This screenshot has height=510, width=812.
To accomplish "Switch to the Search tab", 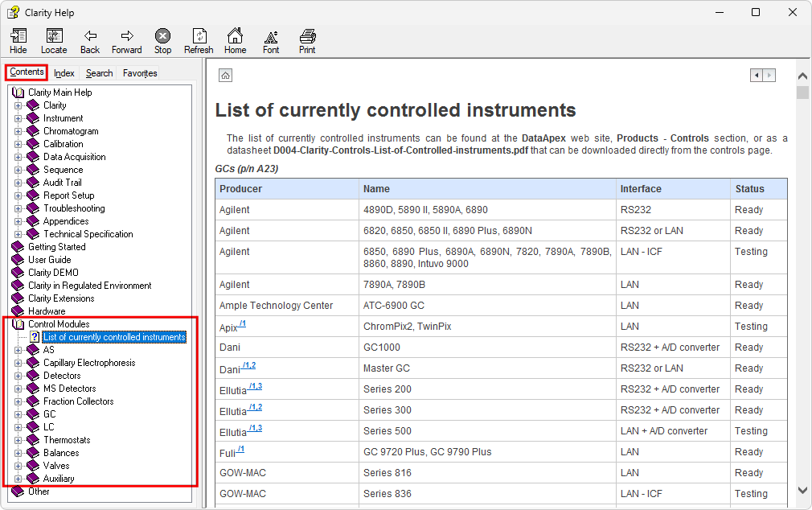I will (x=100, y=73).
